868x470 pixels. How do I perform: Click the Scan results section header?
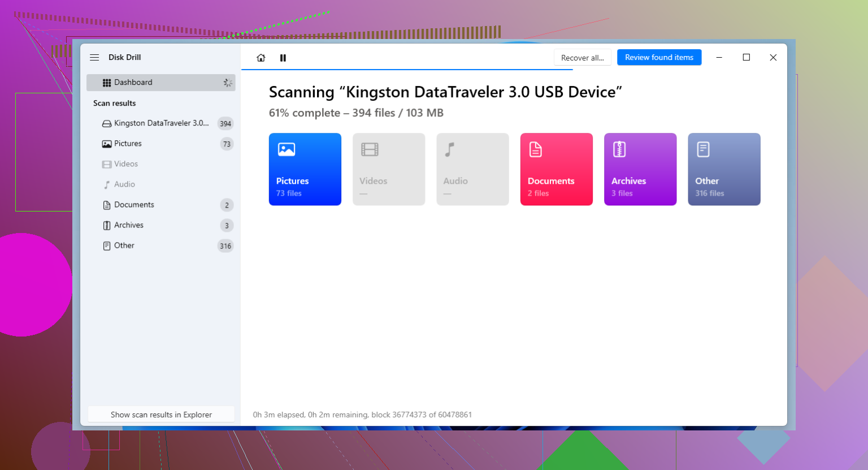(x=115, y=104)
